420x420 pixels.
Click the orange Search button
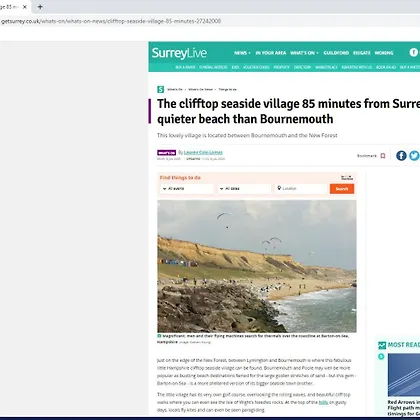(342, 189)
